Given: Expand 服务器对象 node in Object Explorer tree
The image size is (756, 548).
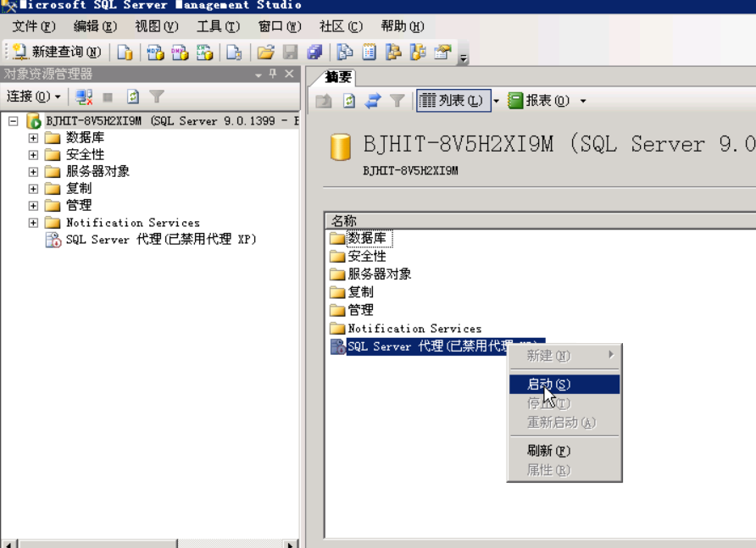Looking at the screenshot, I should coord(33,172).
